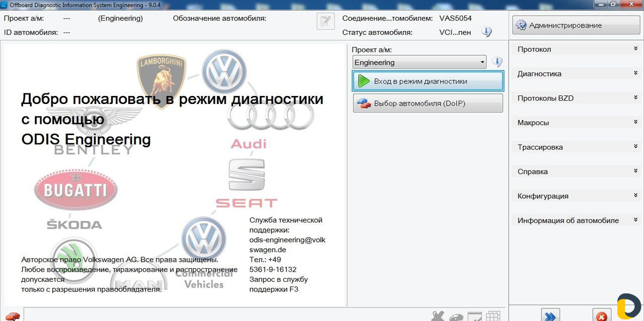Expand the Информация об автомобиле section
The width and height of the screenshot is (644, 321).
577,221
